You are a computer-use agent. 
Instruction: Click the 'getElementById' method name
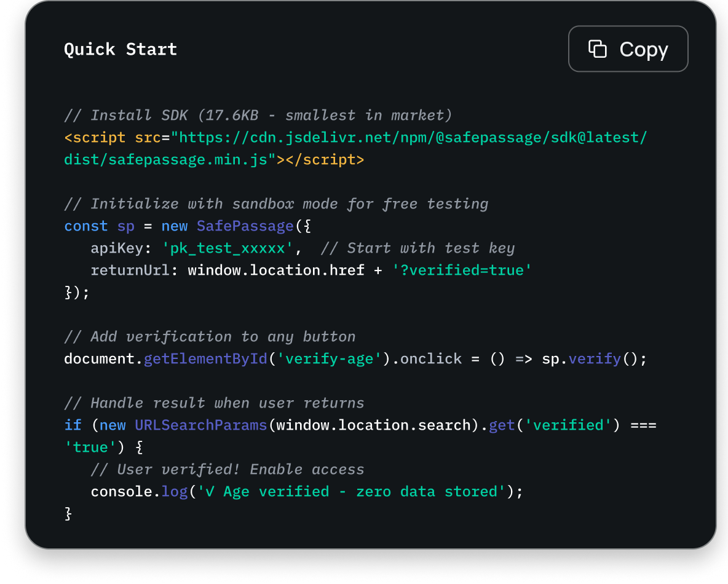pos(206,359)
